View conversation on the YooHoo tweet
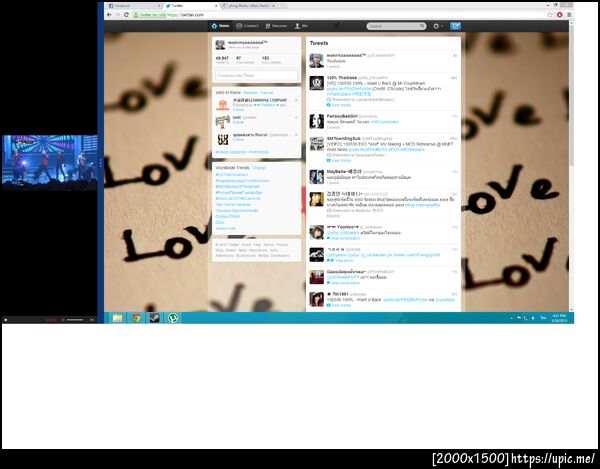The height and width of the screenshot is (469, 600). [x=343, y=238]
